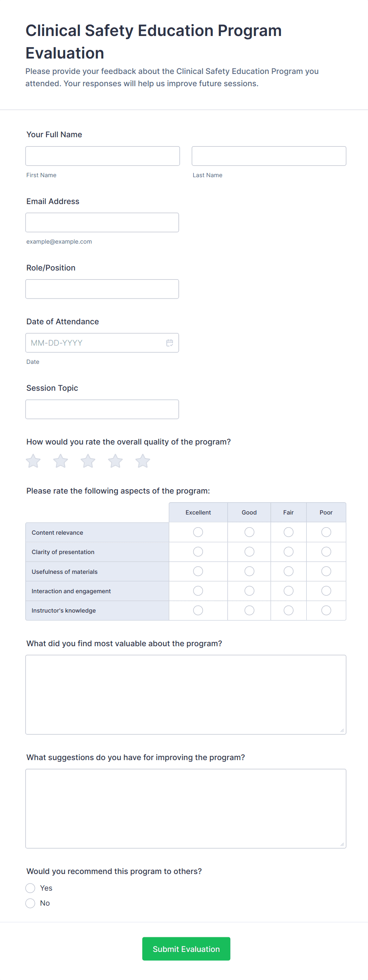Rate the program one star

(x=33, y=461)
